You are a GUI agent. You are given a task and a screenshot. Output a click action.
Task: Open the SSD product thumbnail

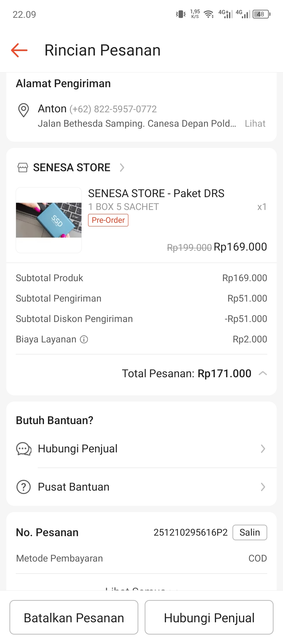[x=49, y=220]
